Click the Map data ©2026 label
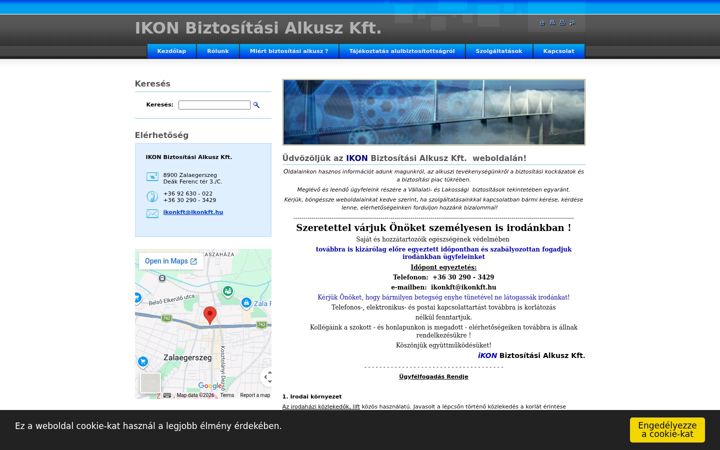 coord(195,395)
